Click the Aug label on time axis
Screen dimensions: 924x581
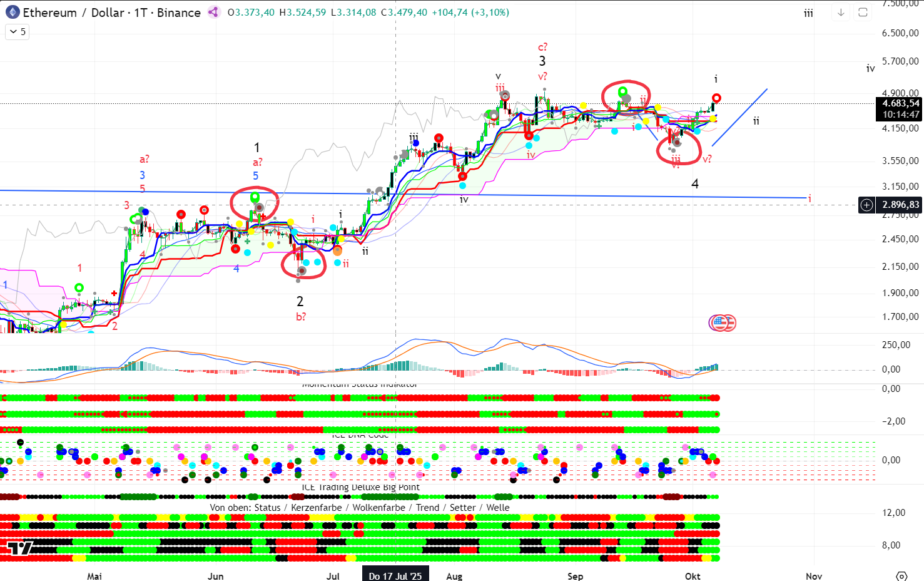pos(454,576)
